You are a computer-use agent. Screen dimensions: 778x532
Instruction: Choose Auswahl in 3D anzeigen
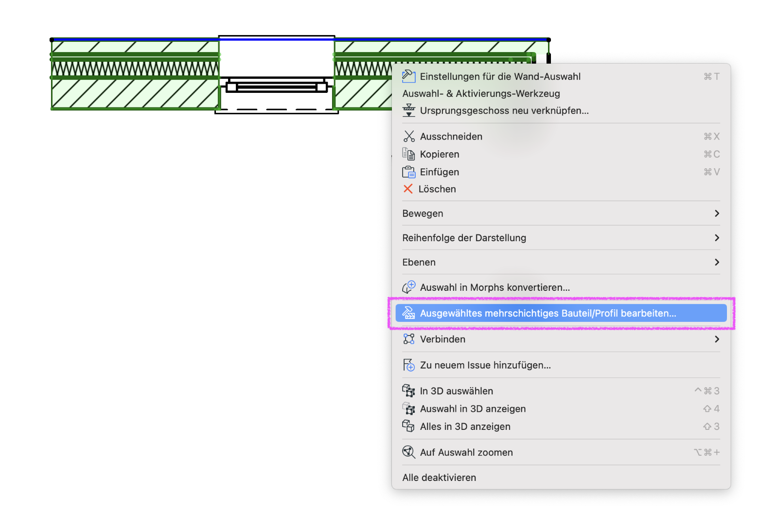pyautogui.click(x=561, y=409)
